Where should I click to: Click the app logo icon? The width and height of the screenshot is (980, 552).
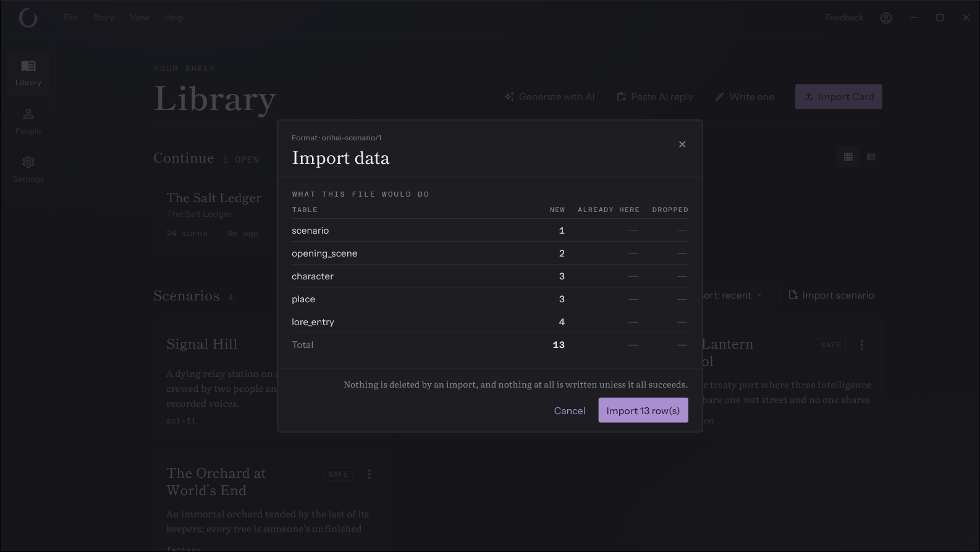[28, 18]
